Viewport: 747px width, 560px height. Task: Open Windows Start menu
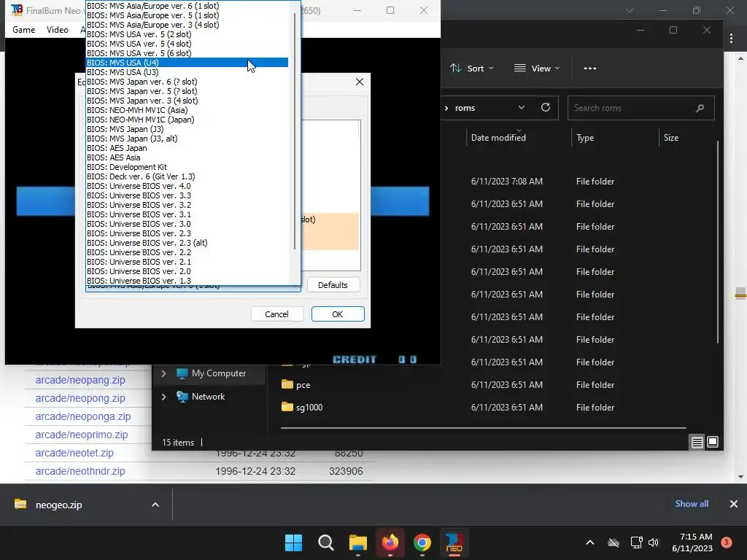pos(293,542)
